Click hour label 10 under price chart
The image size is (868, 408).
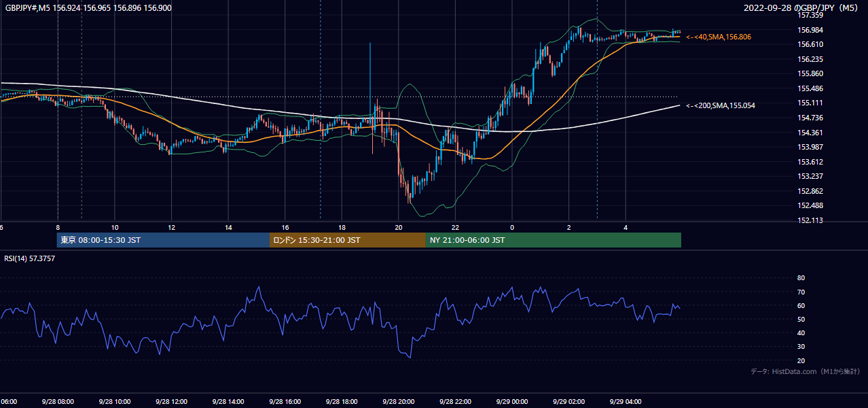tap(115, 228)
